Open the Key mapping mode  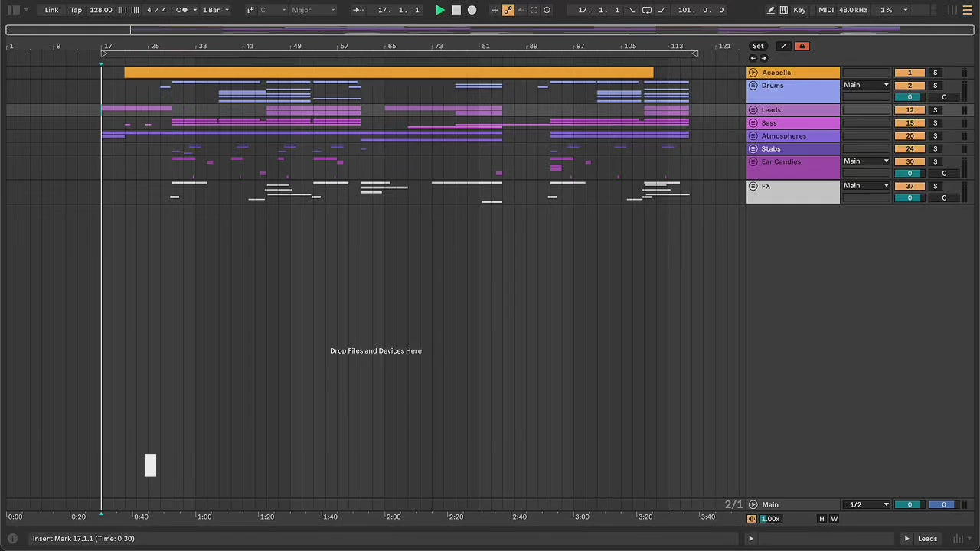point(799,10)
